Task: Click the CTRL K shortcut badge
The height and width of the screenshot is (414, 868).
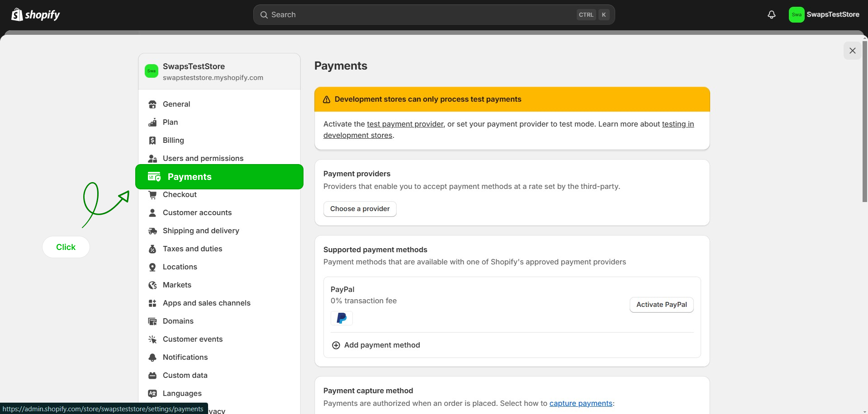Action: coord(593,15)
